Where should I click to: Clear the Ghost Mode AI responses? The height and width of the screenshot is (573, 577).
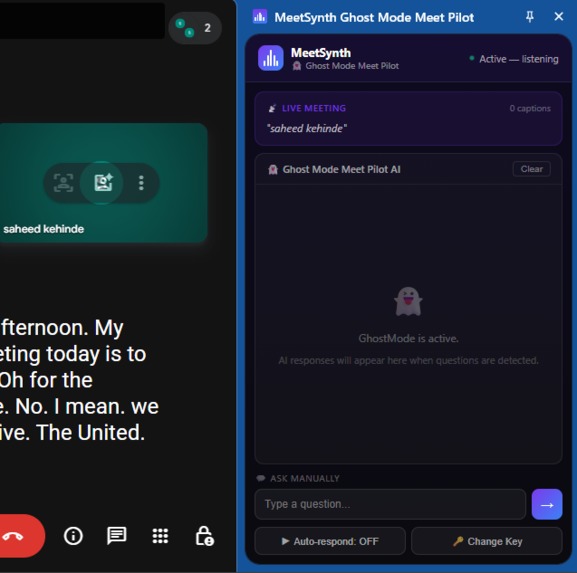[531, 169]
